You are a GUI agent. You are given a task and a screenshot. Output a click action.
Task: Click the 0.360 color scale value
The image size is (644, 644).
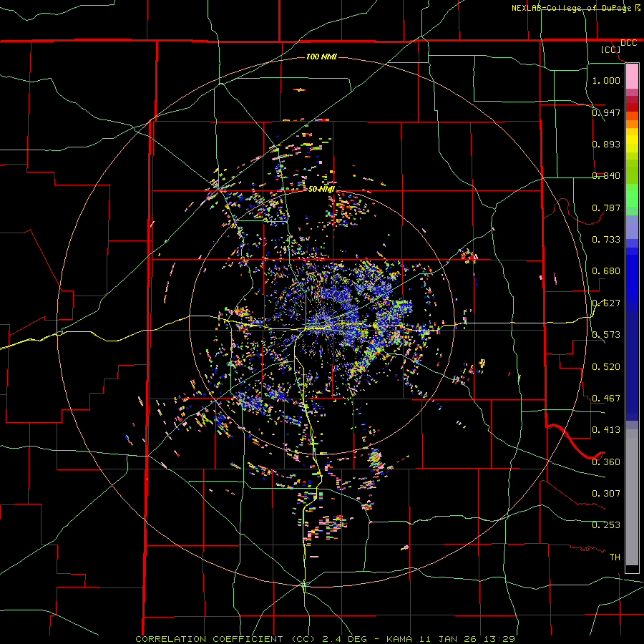(606, 462)
